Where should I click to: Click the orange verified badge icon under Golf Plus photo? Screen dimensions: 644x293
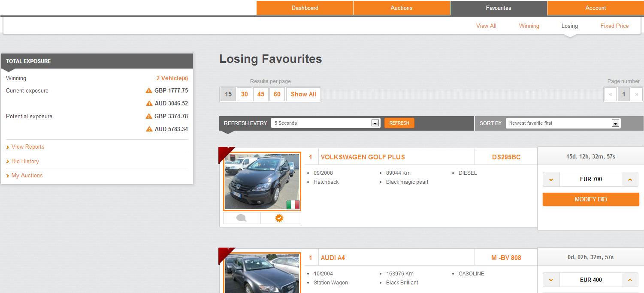[x=279, y=218]
